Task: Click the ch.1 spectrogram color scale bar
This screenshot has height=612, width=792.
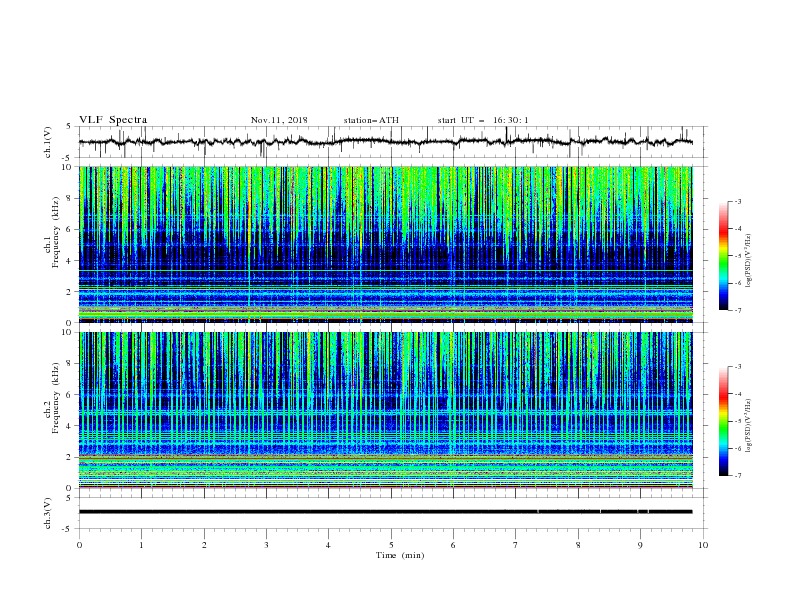Action: (x=723, y=256)
